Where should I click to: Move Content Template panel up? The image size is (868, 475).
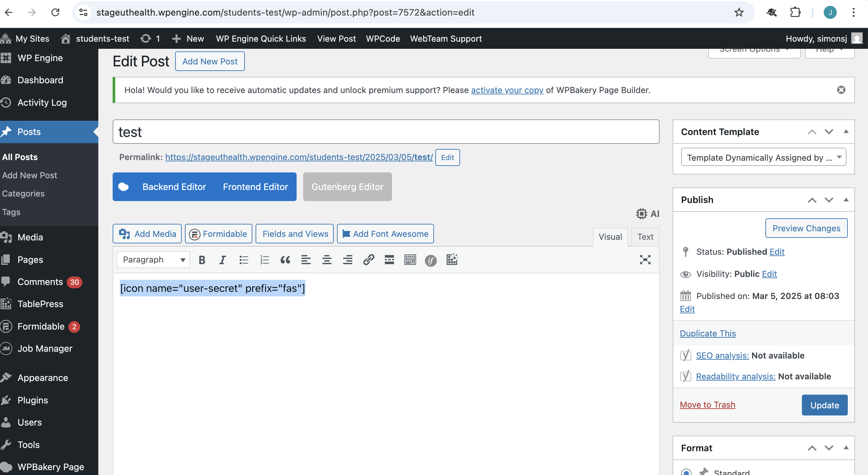[812, 132]
